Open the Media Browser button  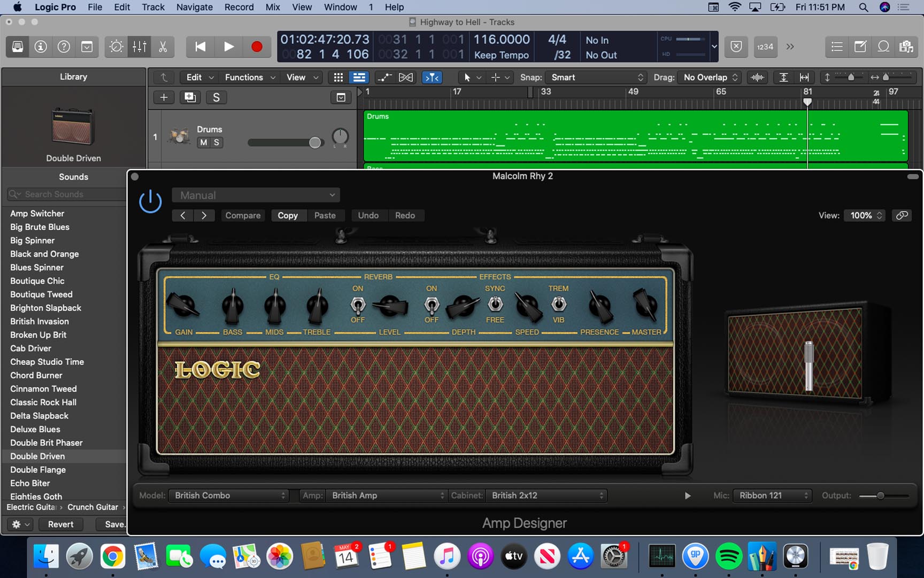(x=906, y=47)
